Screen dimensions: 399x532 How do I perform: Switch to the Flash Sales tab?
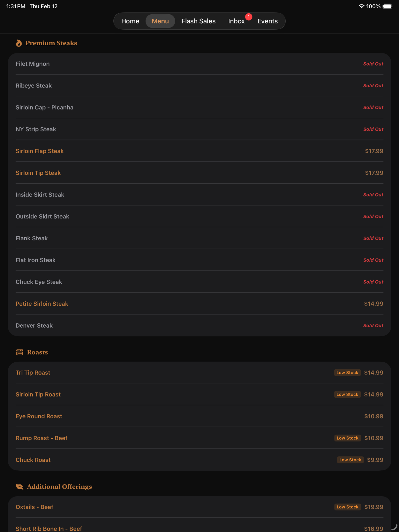198,21
